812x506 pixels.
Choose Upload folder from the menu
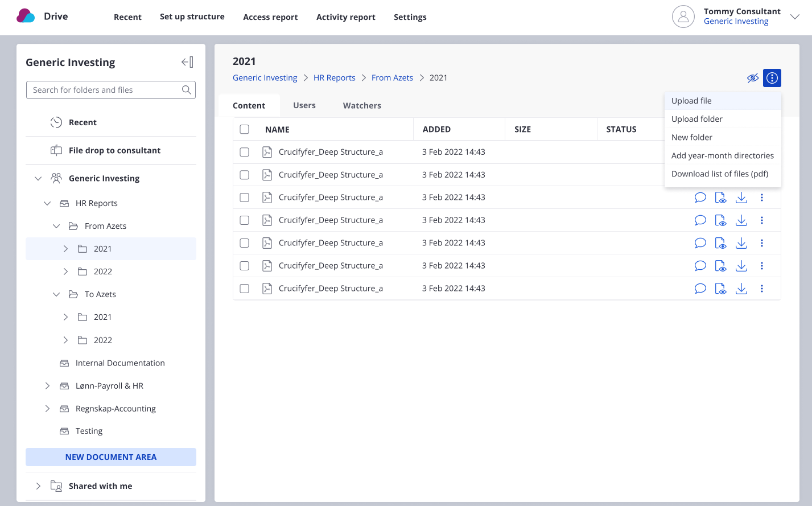(x=723, y=119)
